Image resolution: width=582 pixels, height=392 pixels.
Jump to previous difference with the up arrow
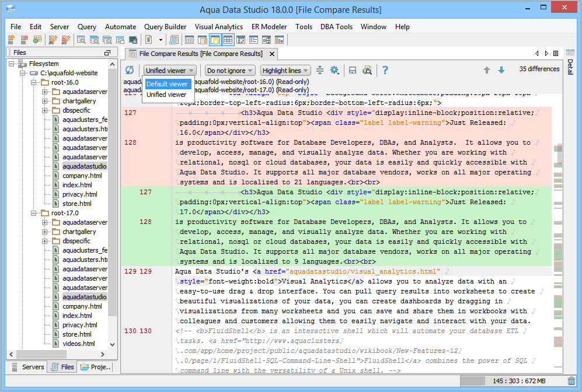click(x=486, y=69)
